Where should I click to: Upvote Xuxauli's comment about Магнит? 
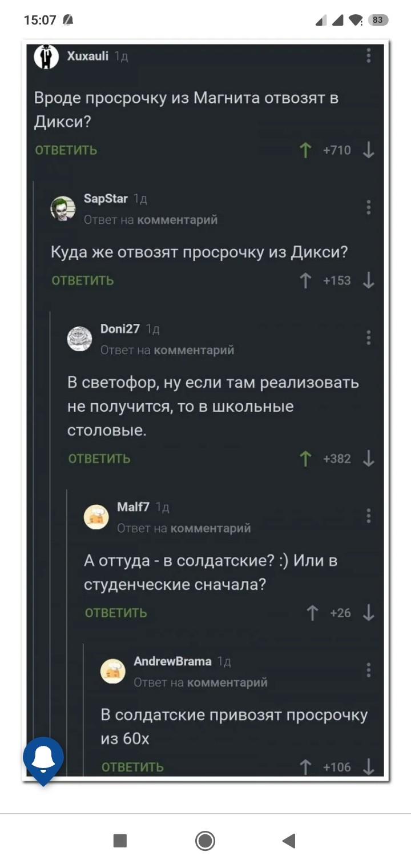pyautogui.click(x=306, y=150)
